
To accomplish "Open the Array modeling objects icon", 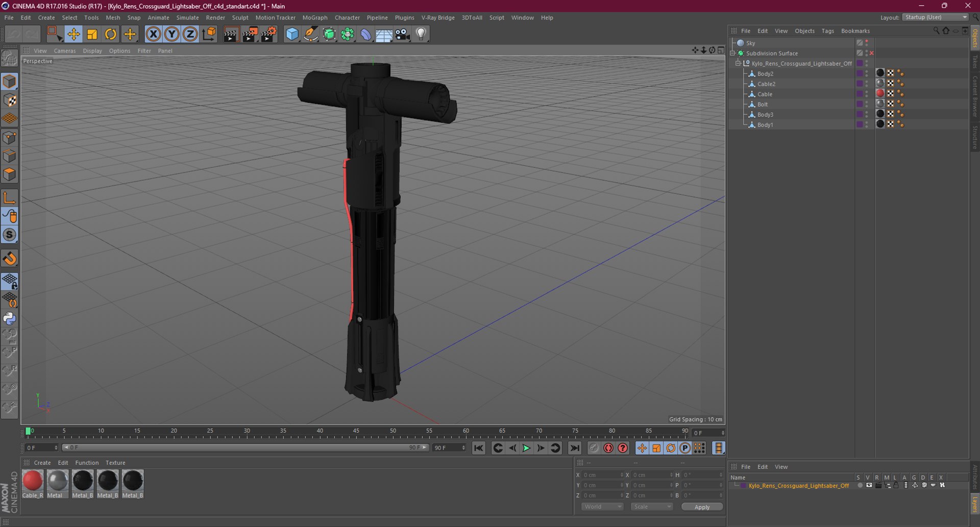I will click(x=348, y=34).
